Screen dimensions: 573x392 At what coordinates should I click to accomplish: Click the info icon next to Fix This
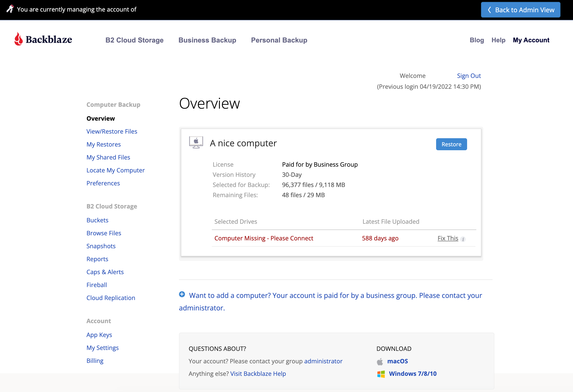(463, 239)
